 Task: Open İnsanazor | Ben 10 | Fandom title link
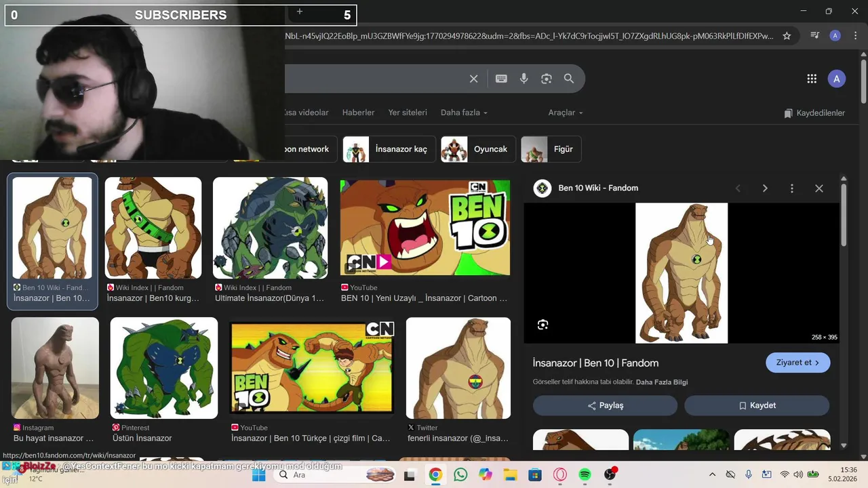coord(595,363)
